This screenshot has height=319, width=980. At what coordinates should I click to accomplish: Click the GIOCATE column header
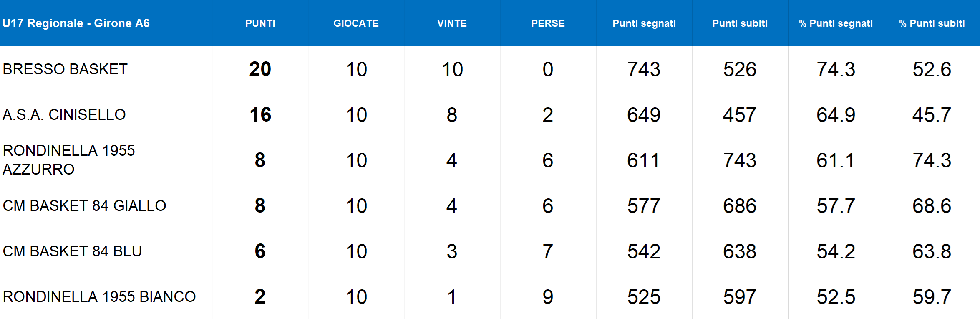click(x=356, y=23)
